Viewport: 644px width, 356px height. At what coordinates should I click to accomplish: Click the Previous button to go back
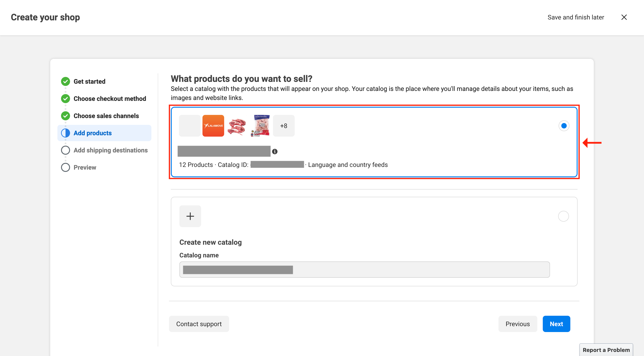518,324
